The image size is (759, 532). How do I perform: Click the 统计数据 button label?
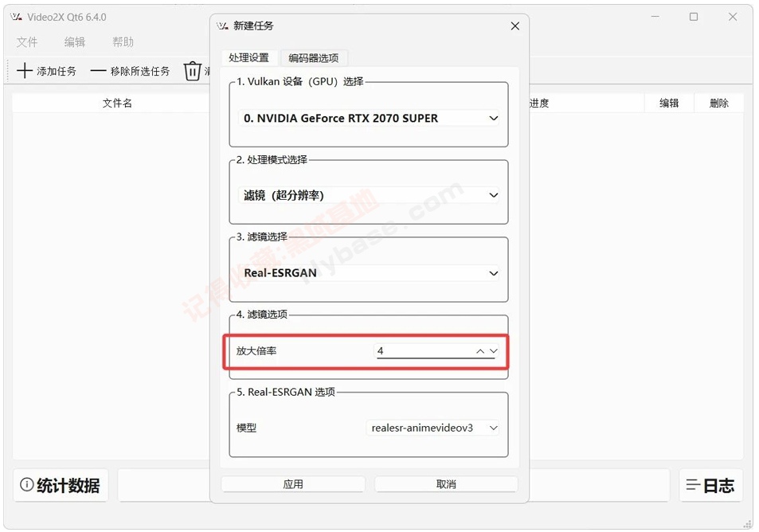68,485
